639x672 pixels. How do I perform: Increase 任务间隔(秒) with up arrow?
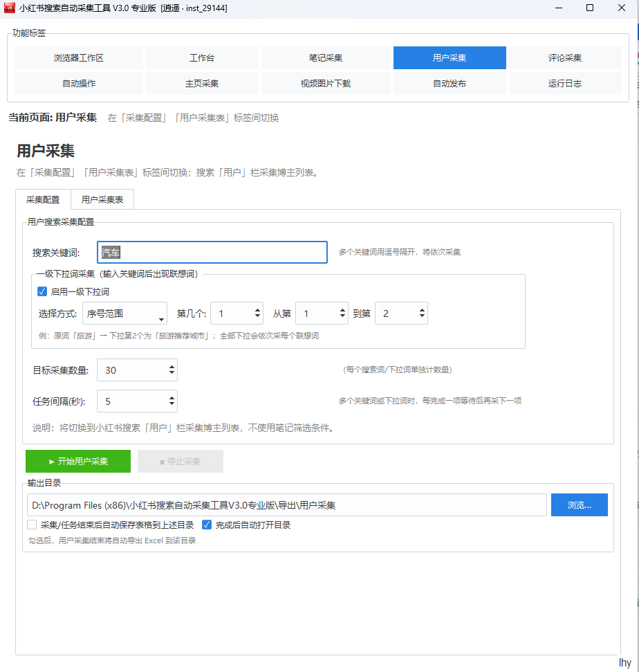(x=172, y=398)
